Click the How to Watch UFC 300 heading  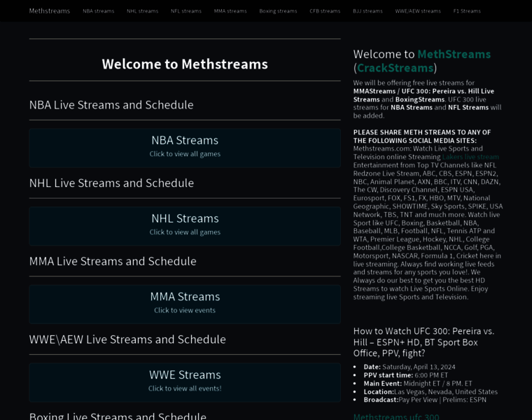423,342
